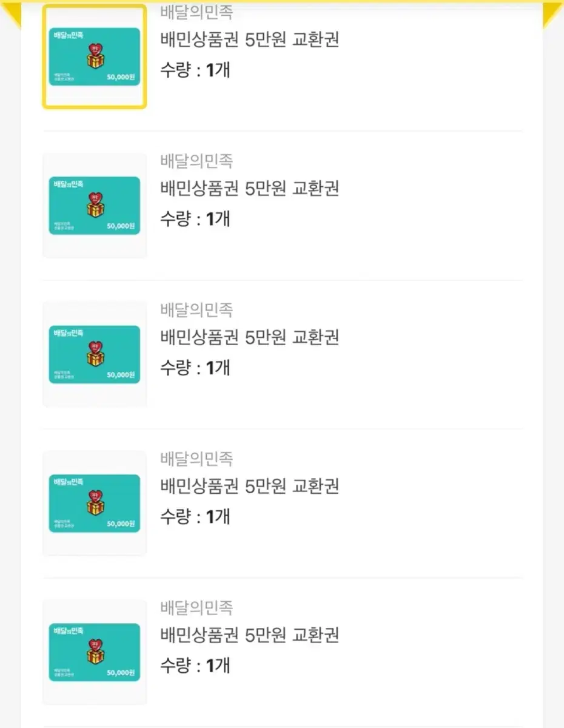Open the second 배민상품권 card thumbnail
Viewport: 564px width, 728px height.
94,206
